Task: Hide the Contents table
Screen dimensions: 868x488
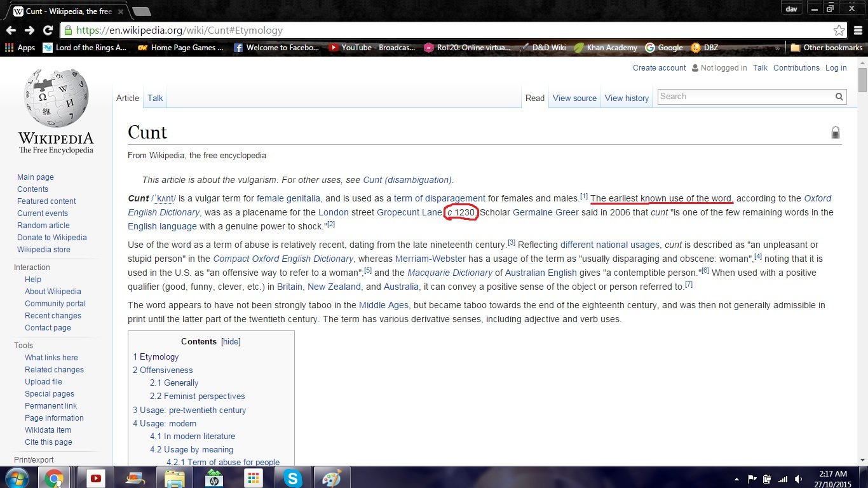Action: (x=231, y=341)
